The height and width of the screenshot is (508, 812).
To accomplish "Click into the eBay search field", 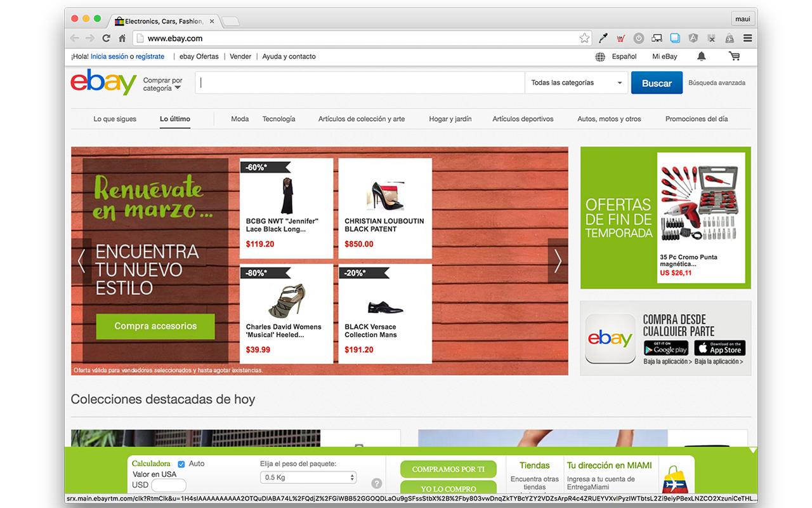I will 360,83.
